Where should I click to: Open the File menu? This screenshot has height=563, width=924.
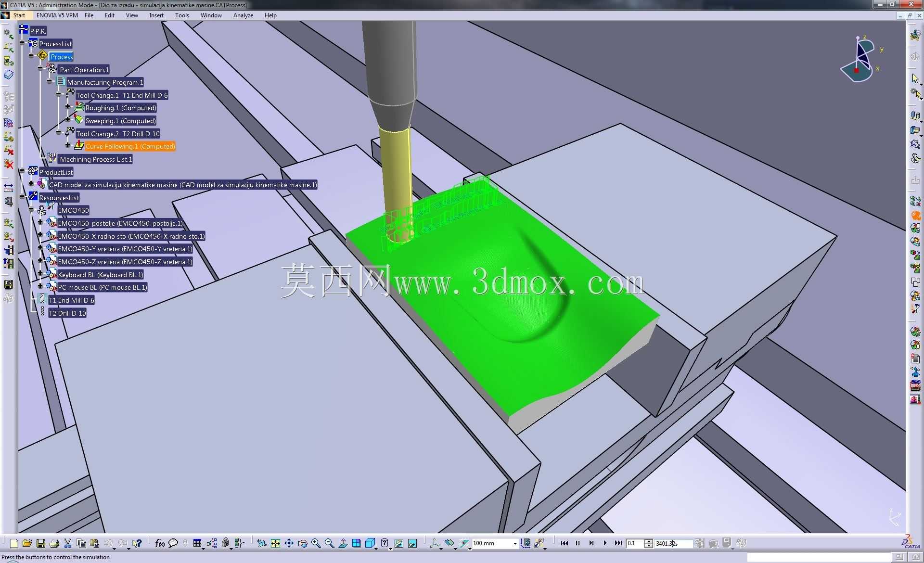(89, 15)
